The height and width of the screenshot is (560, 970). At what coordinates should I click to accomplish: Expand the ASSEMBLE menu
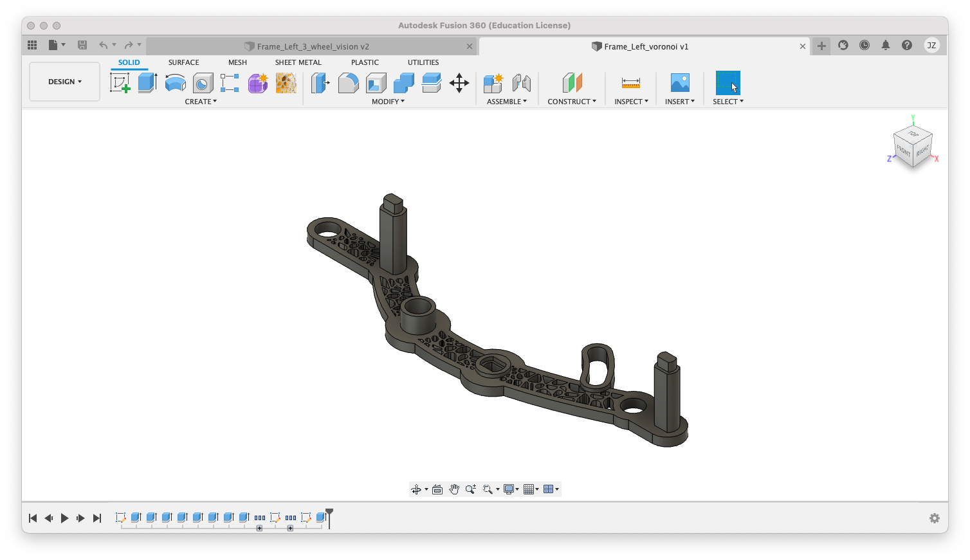[507, 102]
